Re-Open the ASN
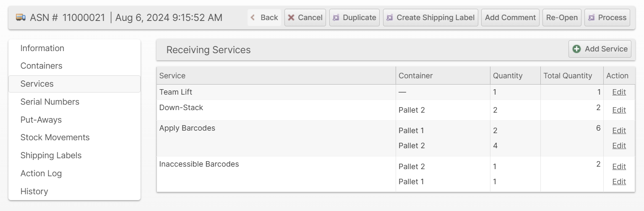 tap(562, 18)
